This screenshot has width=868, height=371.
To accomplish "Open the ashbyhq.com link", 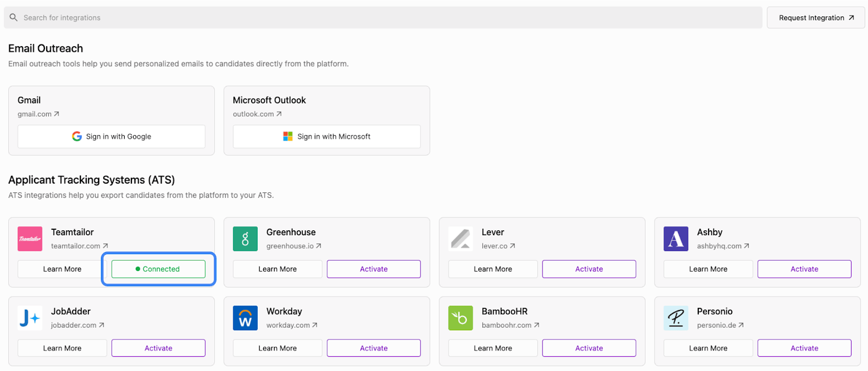I will pyautogui.click(x=723, y=246).
